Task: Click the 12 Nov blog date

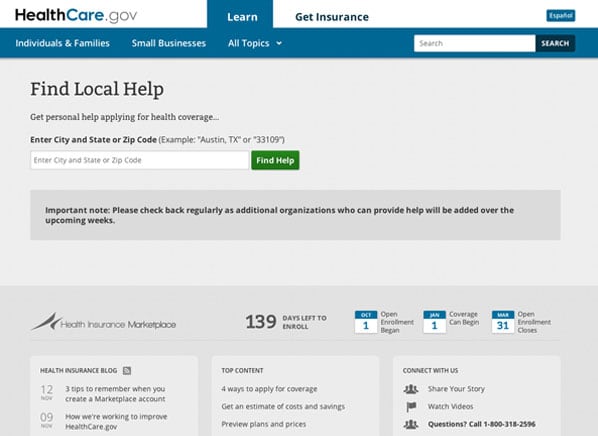Action: (x=47, y=392)
